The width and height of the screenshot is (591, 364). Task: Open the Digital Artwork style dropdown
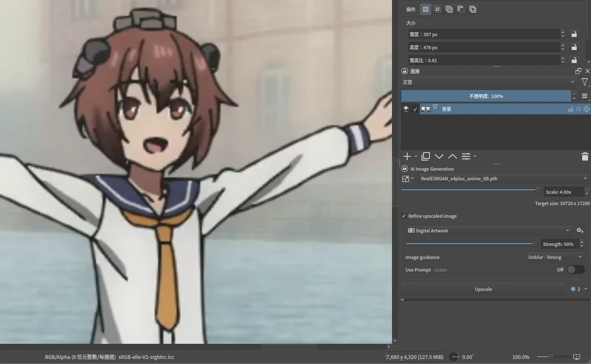(489, 231)
